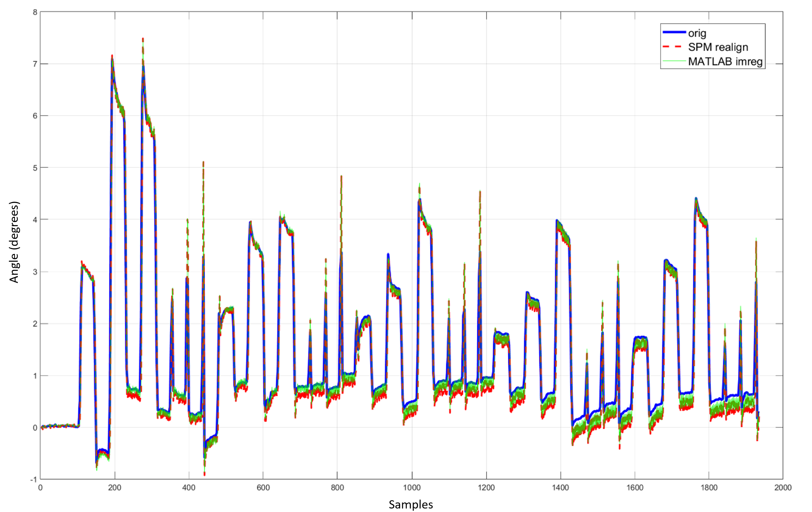The image size is (812, 512).
Task: Click the 'SPM realign' legend label
Action: click(718, 47)
